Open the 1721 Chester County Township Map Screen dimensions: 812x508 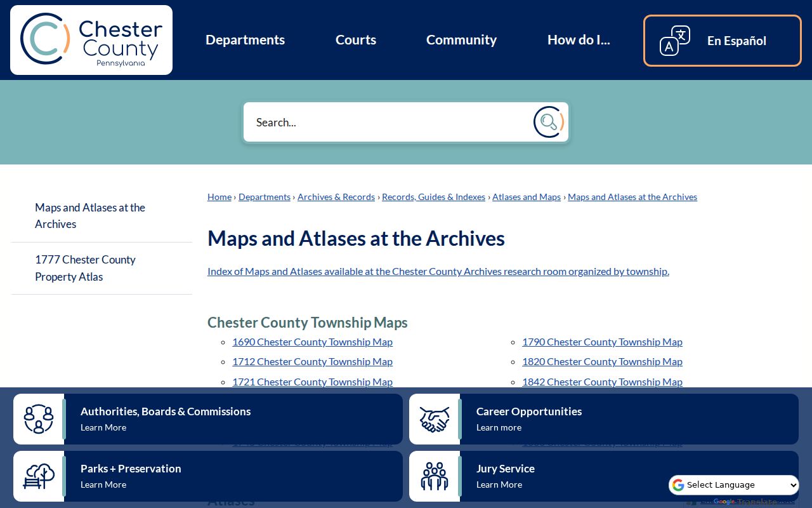coord(312,382)
